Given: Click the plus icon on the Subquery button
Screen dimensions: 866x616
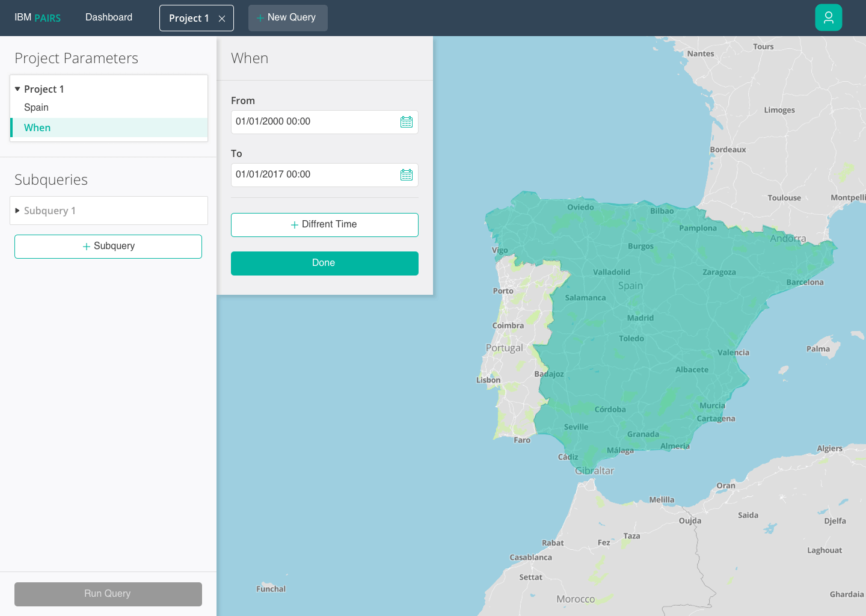Looking at the screenshot, I should [x=88, y=246].
